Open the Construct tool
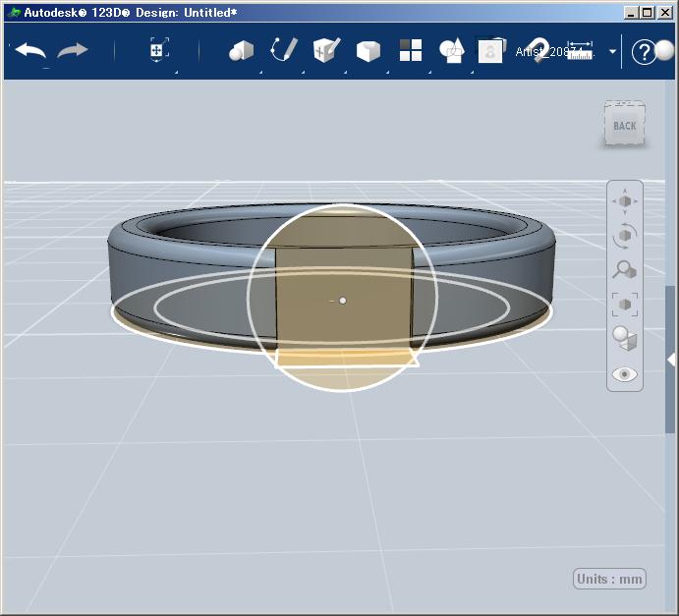 326,50
